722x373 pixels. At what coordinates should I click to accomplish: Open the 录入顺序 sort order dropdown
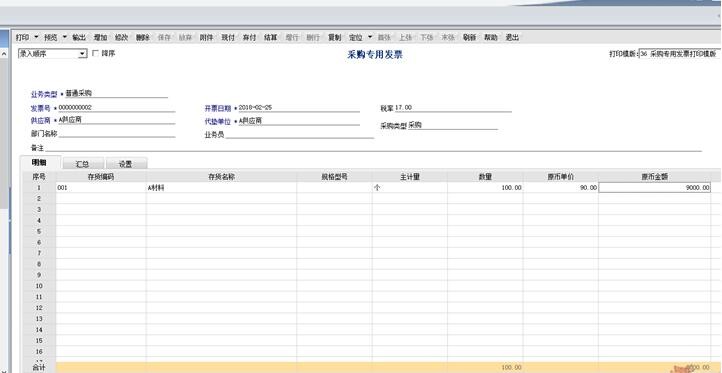52,53
